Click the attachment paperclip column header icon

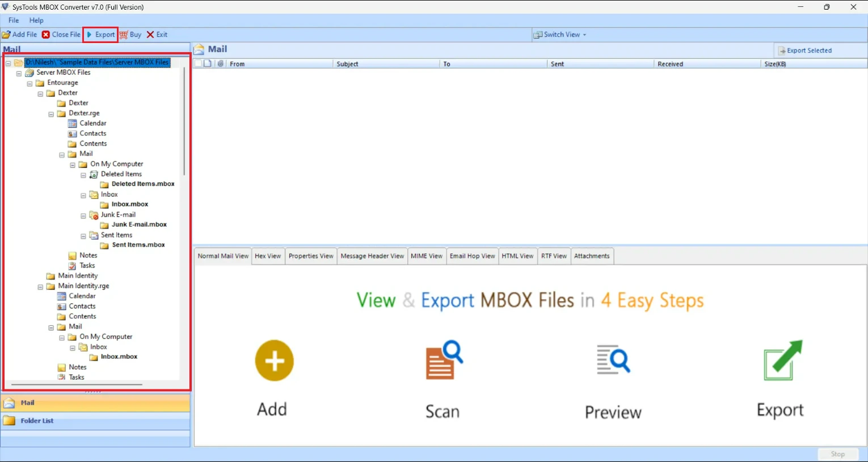(221, 63)
